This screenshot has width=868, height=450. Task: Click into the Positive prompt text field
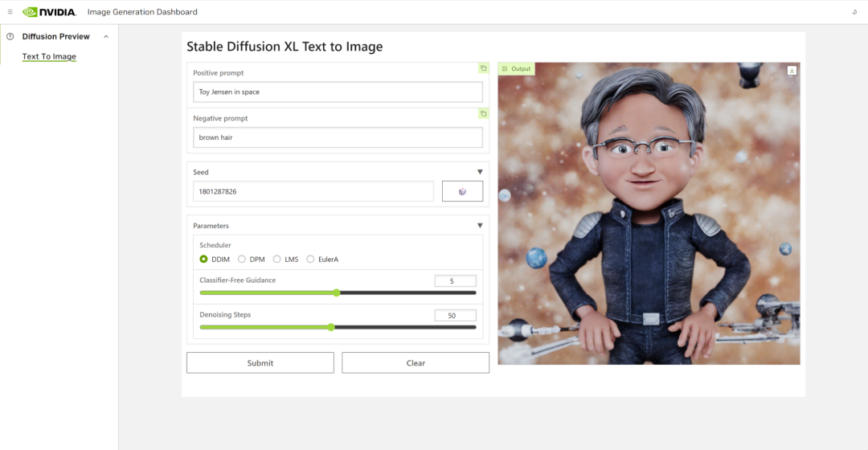click(x=338, y=92)
